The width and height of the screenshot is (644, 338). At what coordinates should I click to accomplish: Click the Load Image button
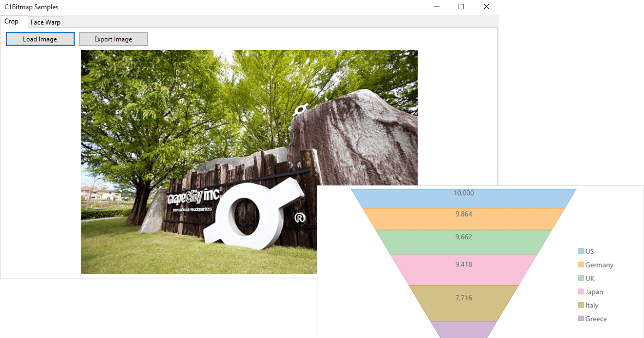(40, 39)
